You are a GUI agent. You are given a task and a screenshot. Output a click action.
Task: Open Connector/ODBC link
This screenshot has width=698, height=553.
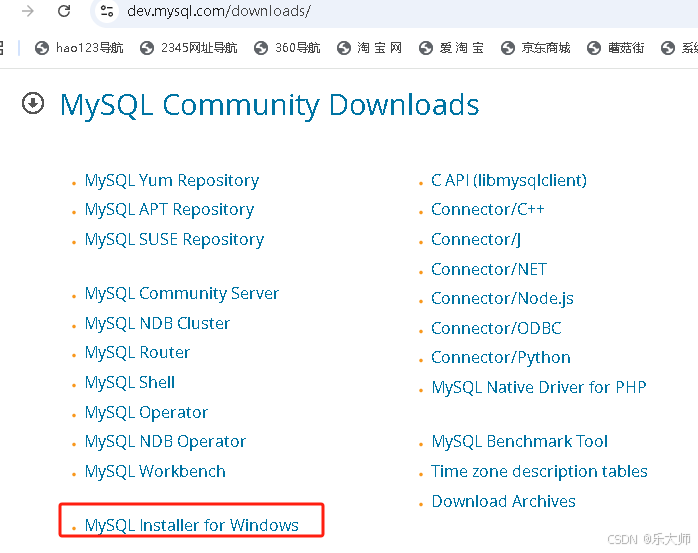pos(496,329)
